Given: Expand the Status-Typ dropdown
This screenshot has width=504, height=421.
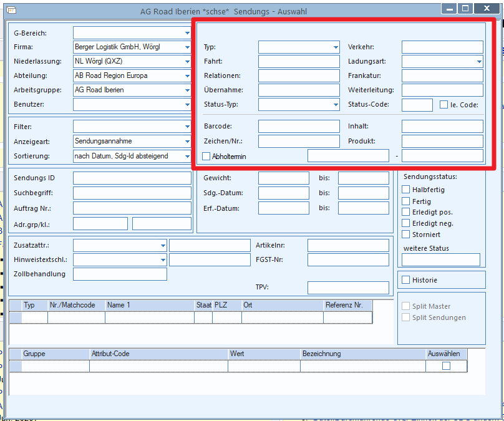Looking at the screenshot, I should coord(336,104).
